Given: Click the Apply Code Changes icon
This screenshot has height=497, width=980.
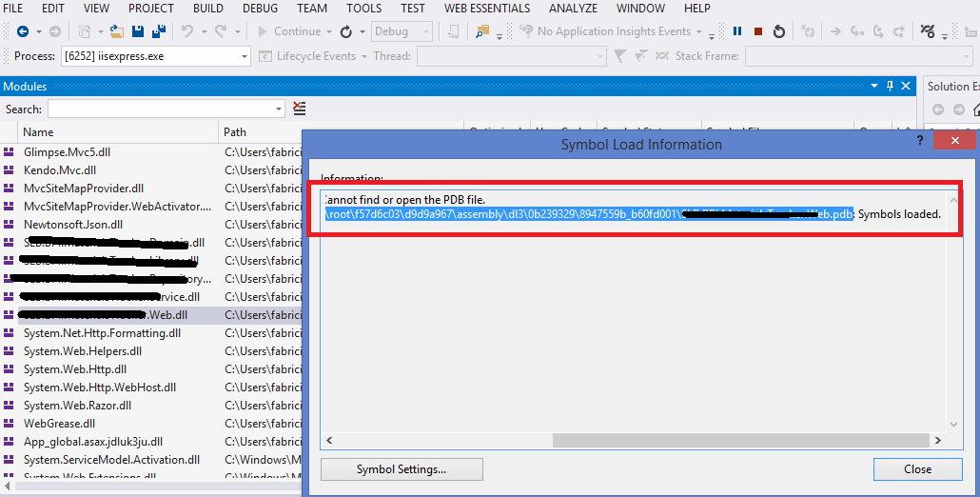Looking at the screenshot, I should tap(808, 31).
